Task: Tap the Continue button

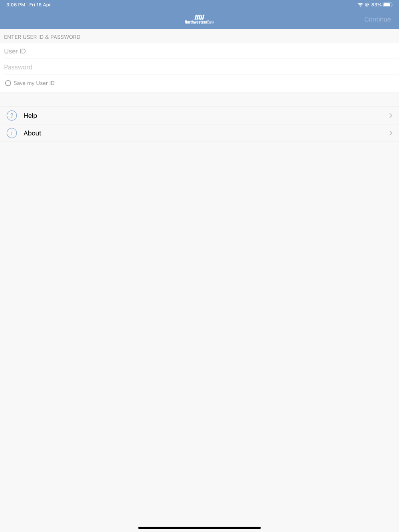Action: click(x=377, y=19)
